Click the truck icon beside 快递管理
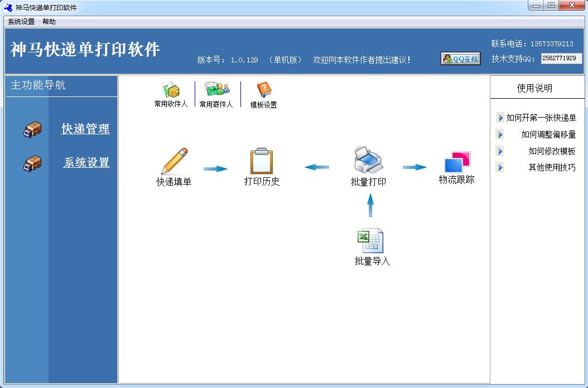 (x=33, y=129)
